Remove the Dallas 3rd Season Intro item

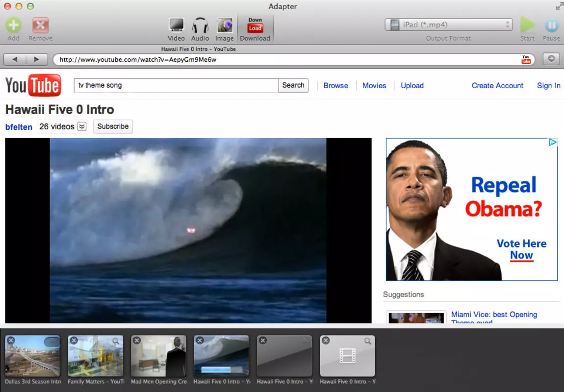click(11, 340)
